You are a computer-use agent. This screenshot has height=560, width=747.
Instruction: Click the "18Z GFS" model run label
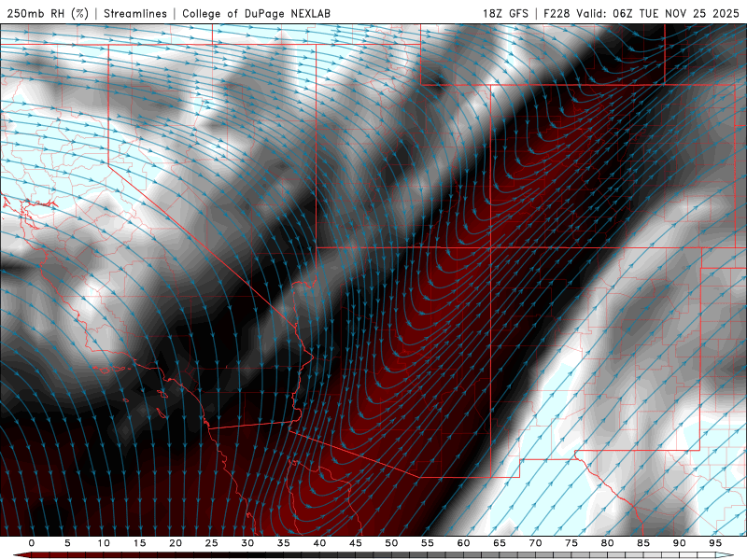(505, 13)
